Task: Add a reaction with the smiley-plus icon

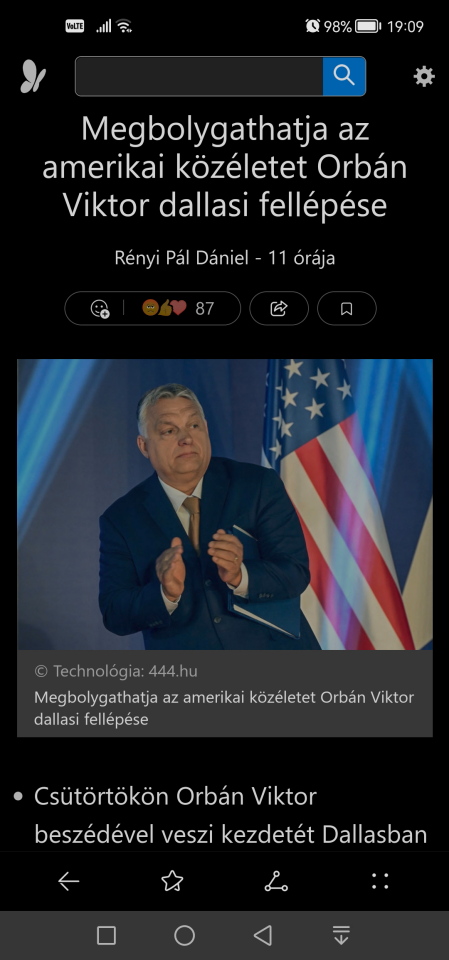Action: (99, 308)
